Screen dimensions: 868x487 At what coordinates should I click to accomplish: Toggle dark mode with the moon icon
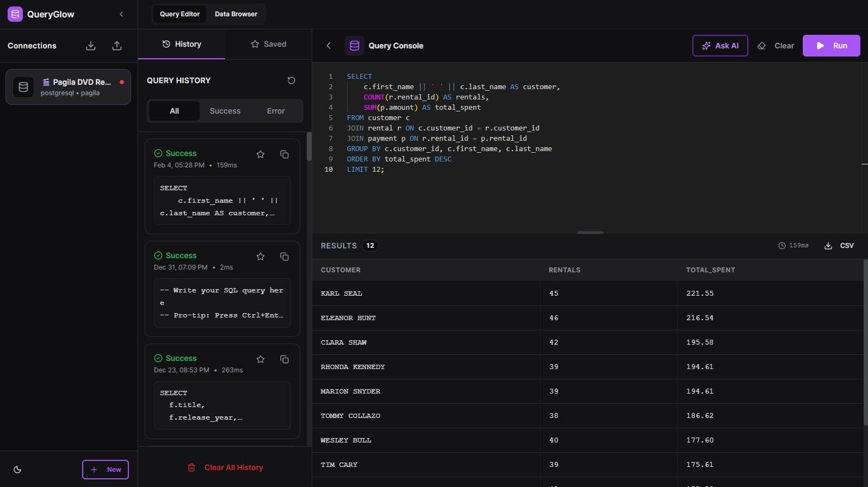coord(17,470)
